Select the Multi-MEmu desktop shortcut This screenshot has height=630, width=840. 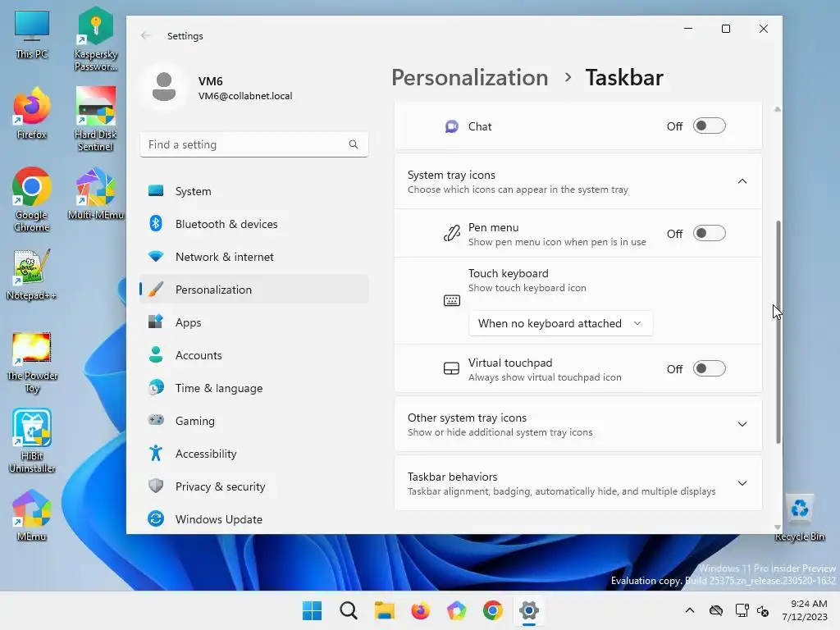click(95, 194)
